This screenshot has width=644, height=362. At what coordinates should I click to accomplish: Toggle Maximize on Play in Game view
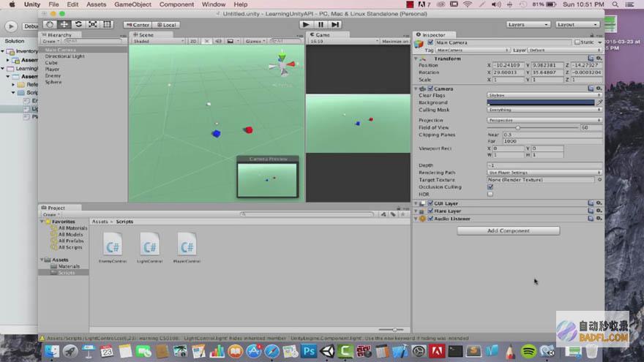point(394,41)
